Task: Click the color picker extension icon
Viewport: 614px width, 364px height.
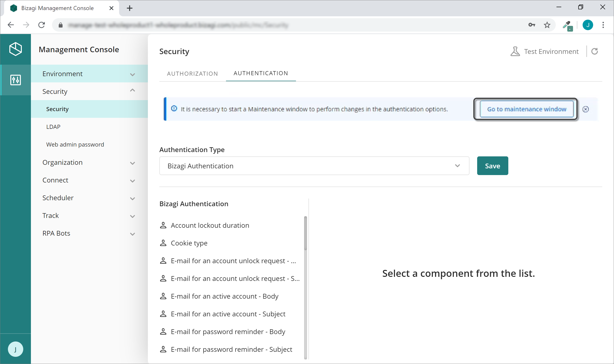Action: [567, 26]
